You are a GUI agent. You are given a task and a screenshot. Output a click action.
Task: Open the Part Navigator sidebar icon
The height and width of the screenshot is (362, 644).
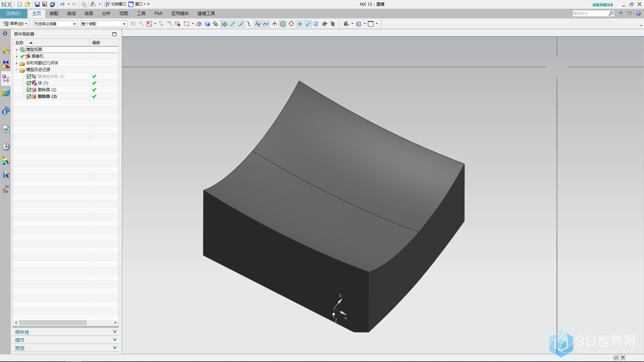click(6, 79)
